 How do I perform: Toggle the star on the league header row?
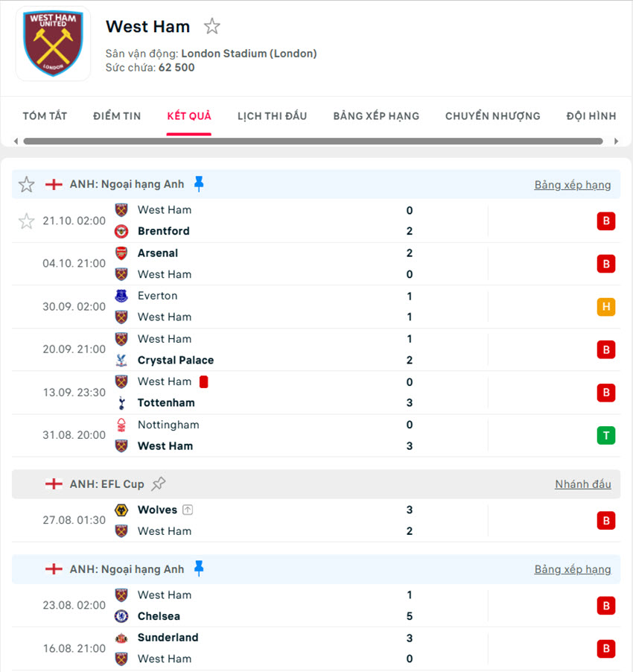pyautogui.click(x=26, y=184)
